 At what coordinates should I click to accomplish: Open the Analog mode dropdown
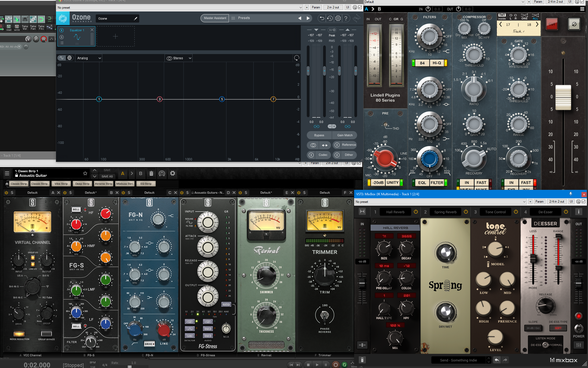[89, 58]
